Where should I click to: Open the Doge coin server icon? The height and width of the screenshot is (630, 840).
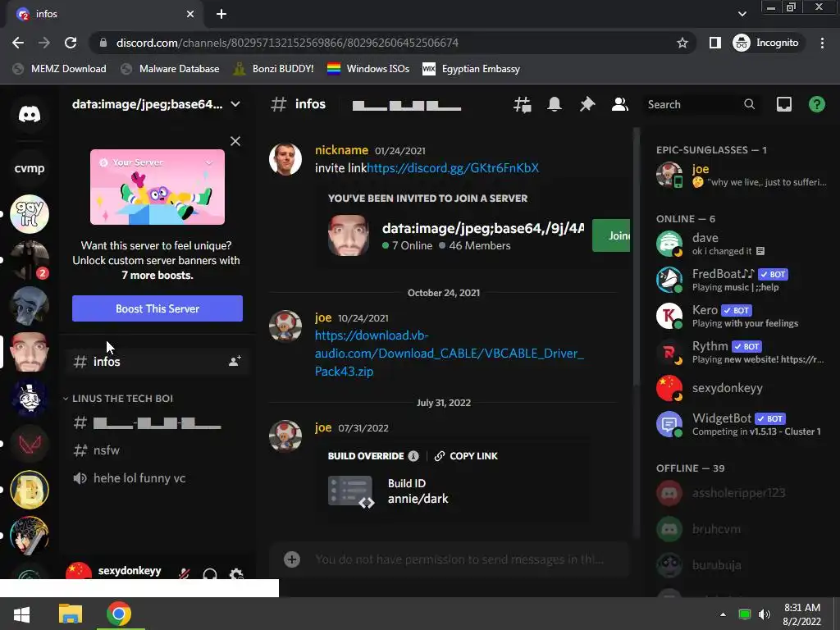pos(30,489)
